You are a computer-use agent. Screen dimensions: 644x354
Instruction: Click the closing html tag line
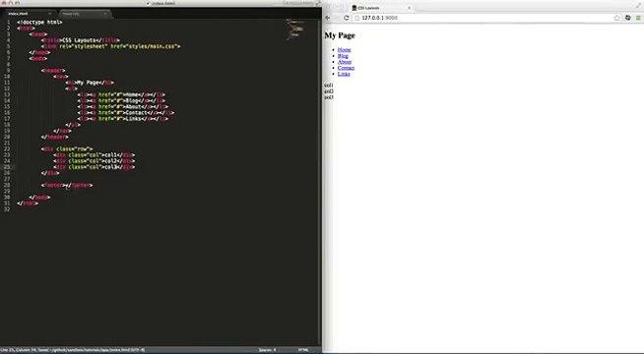[x=28, y=204]
